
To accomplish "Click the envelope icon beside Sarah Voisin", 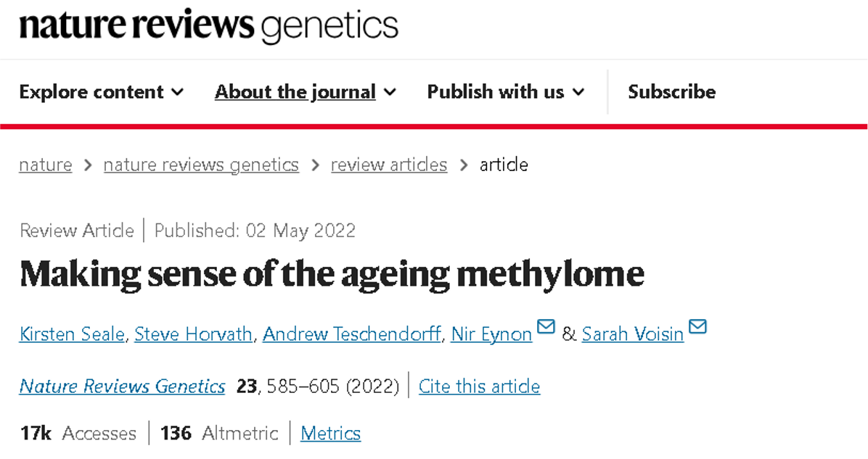I will pyautogui.click(x=697, y=327).
